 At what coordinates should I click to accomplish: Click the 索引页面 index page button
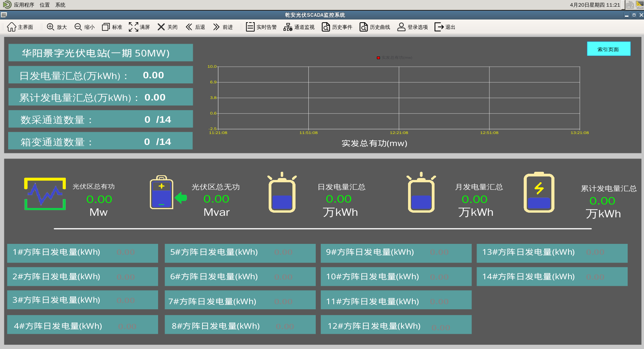click(609, 49)
